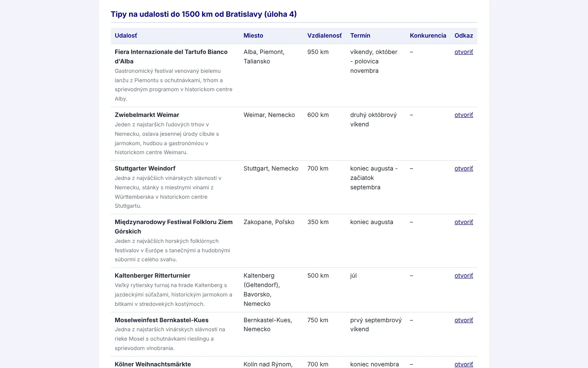Click the heading Tipy na udalosti do 1500 km
Image resolution: width=588 pixels, height=368 pixels.
[204, 14]
